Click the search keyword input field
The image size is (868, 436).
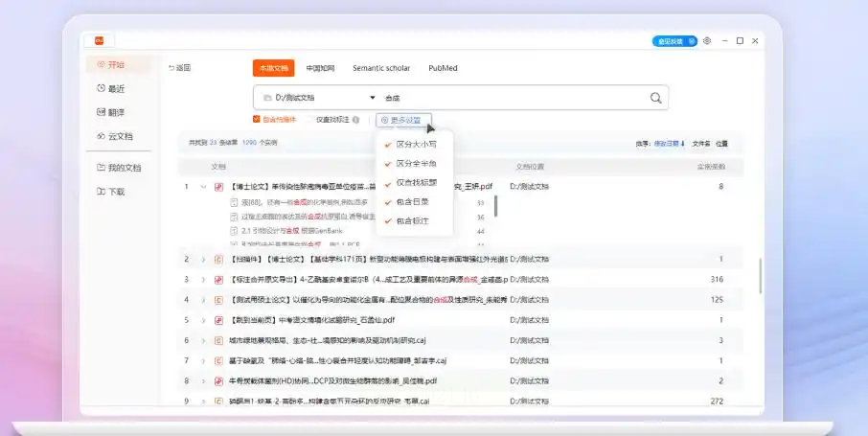(x=508, y=98)
